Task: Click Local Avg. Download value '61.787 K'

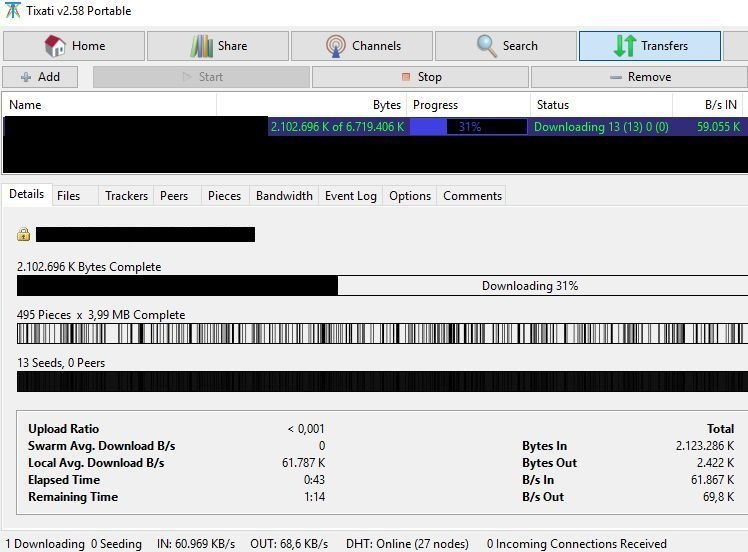Action: pos(303,463)
